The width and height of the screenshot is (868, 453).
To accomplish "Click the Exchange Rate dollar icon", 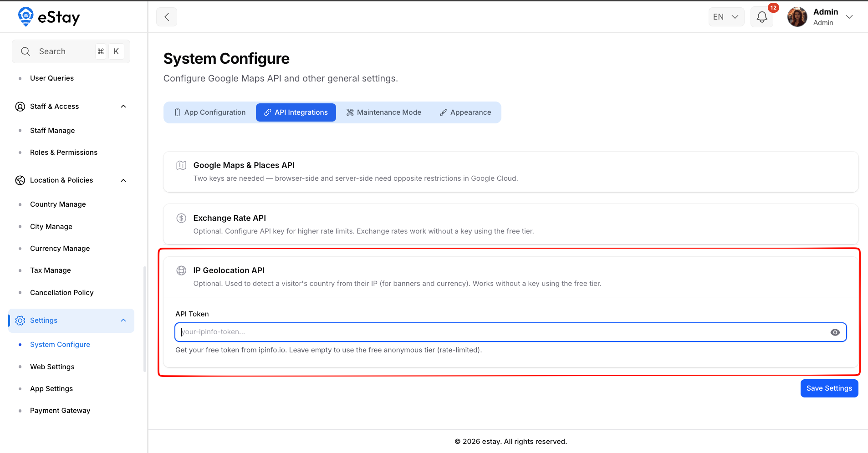I will point(181,218).
